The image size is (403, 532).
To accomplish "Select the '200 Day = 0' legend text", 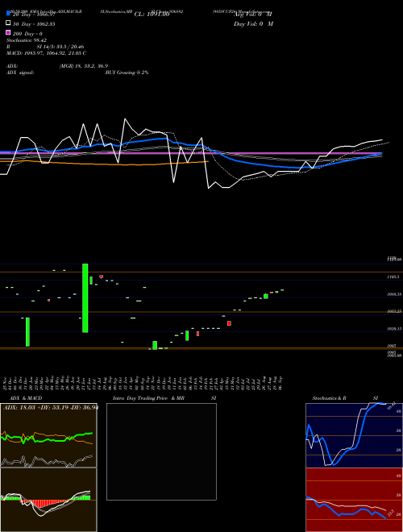I will coord(28,34).
